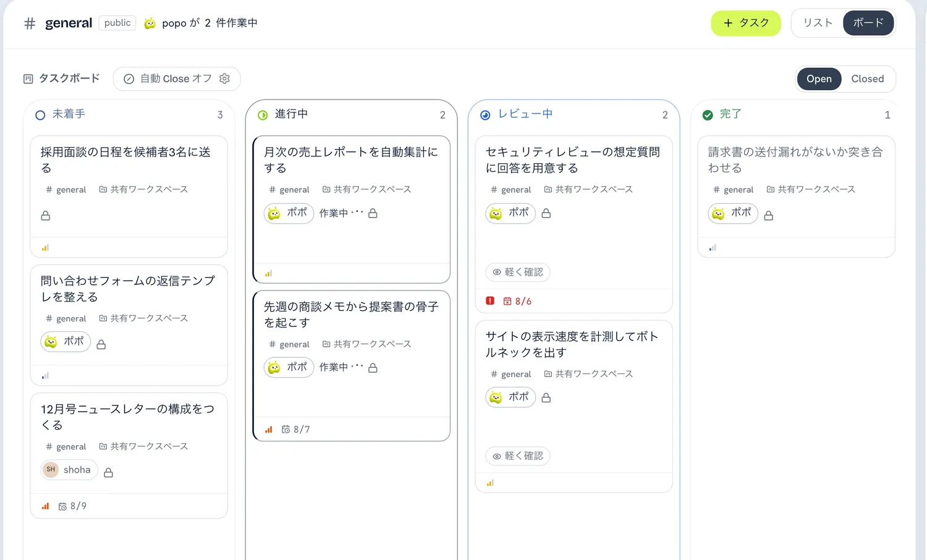Click the popo avatar in the header
927x560 pixels.
click(x=150, y=23)
